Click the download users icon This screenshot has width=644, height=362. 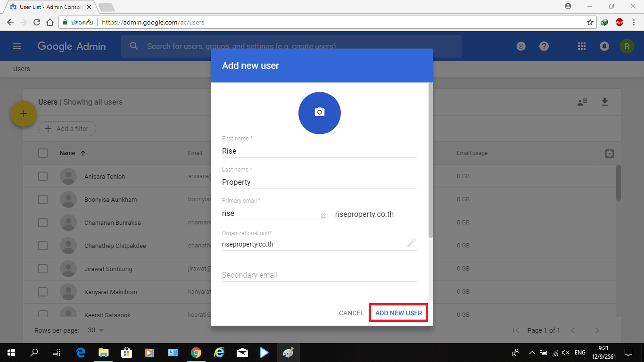coord(604,102)
